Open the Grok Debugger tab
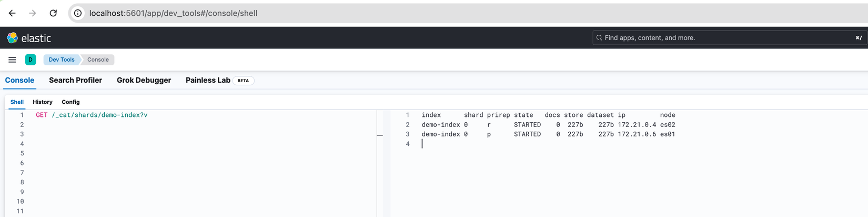Viewport: 868px width, 217px height. point(144,81)
